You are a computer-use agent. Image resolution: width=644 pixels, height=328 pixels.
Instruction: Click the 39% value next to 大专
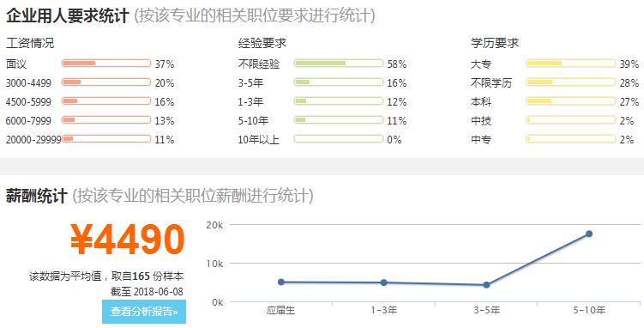pyautogui.click(x=629, y=64)
